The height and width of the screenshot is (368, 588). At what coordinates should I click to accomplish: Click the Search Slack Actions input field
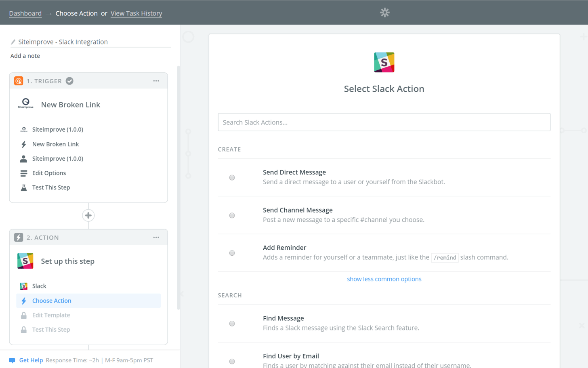point(384,122)
